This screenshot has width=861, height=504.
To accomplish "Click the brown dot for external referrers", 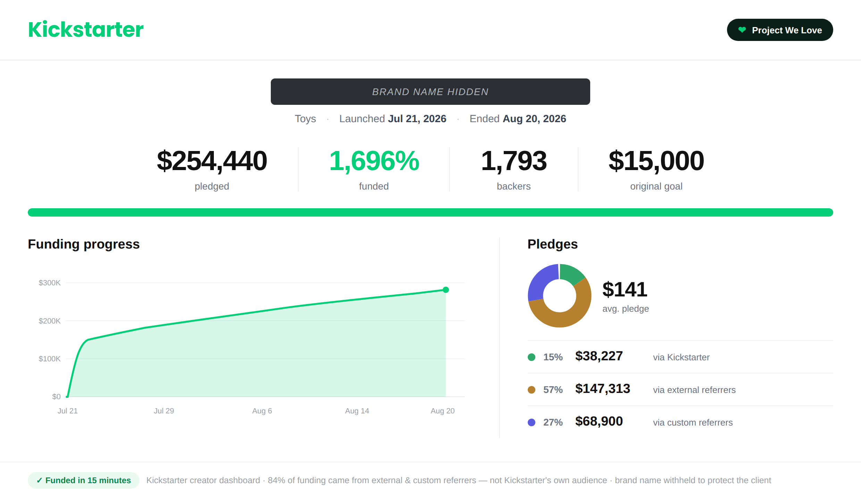I will tap(531, 390).
